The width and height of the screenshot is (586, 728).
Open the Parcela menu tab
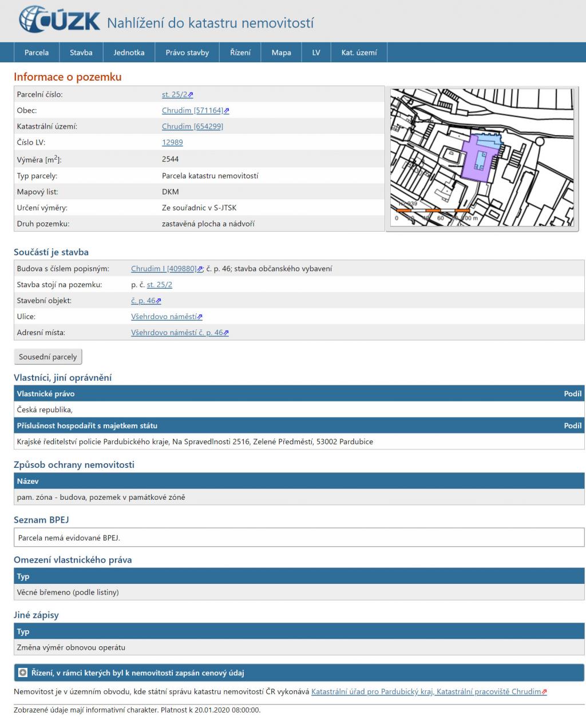[37, 53]
